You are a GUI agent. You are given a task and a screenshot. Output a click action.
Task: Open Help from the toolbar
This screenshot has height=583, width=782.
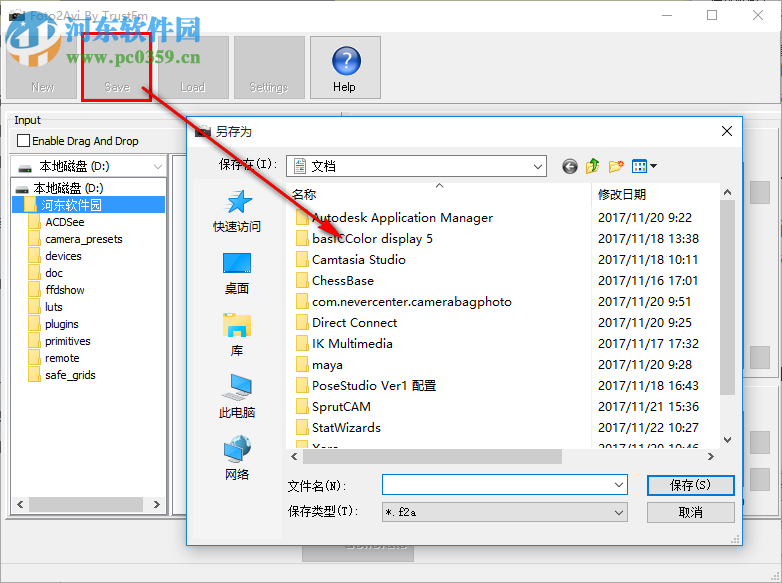coord(345,68)
